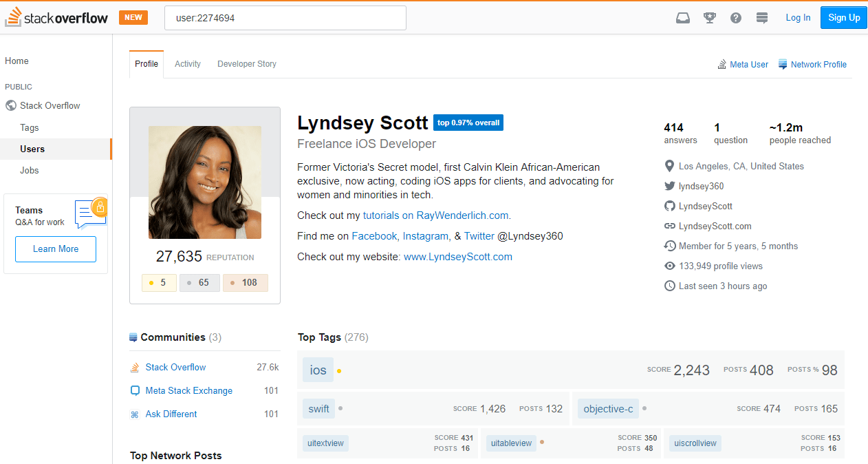Click the Stack Overflow community icon
The height and width of the screenshot is (464, 868).
pyautogui.click(x=135, y=367)
